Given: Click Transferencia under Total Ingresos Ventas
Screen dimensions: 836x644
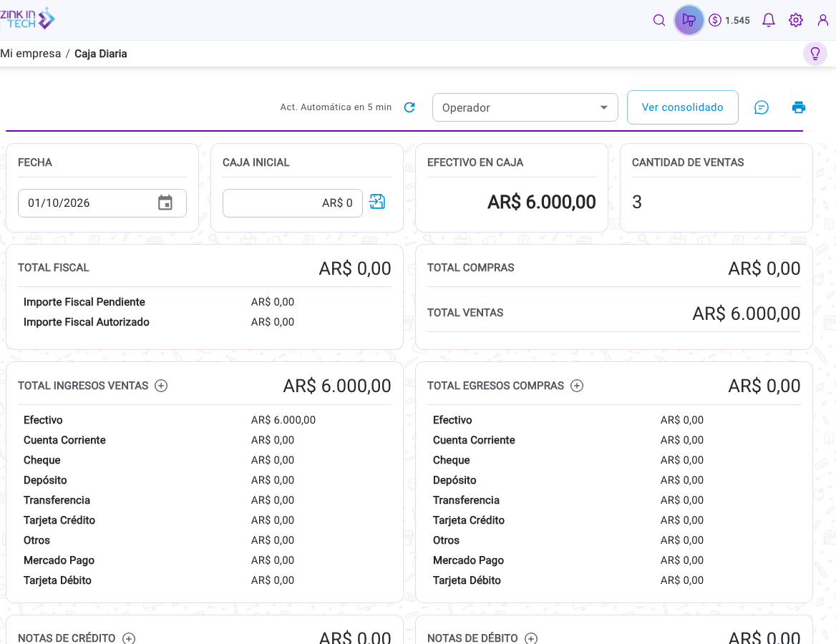Looking at the screenshot, I should pyautogui.click(x=57, y=500).
